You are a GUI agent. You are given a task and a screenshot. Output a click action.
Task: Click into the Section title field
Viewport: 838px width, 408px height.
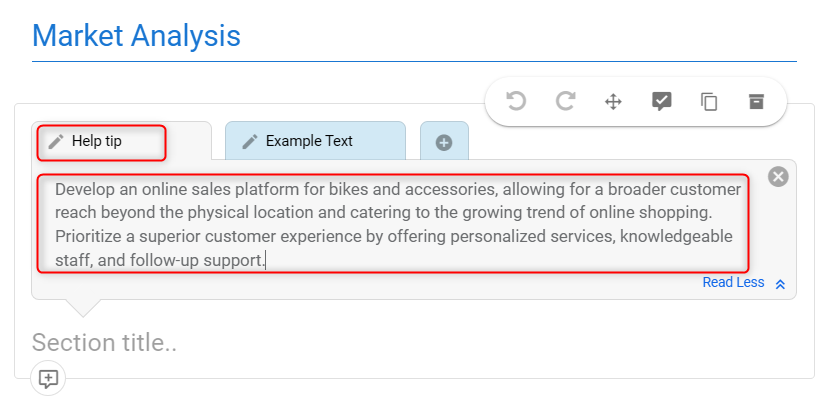pos(105,342)
